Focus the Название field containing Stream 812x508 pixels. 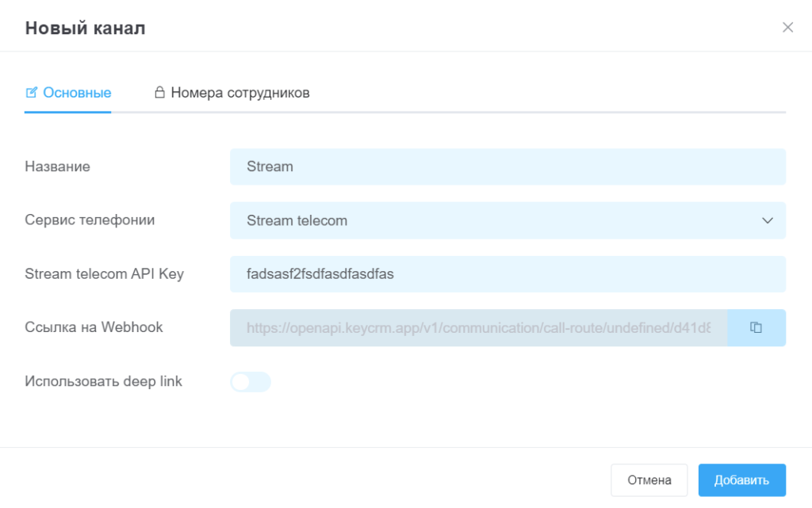tap(507, 166)
